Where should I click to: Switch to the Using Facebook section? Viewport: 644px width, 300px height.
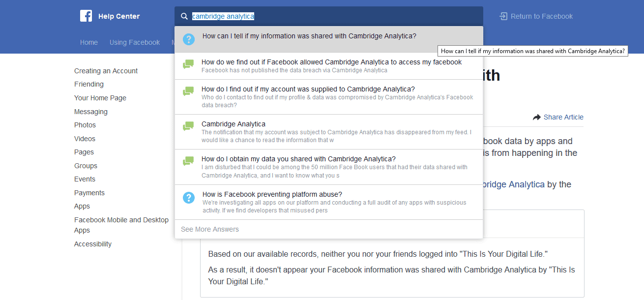[135, 42]
